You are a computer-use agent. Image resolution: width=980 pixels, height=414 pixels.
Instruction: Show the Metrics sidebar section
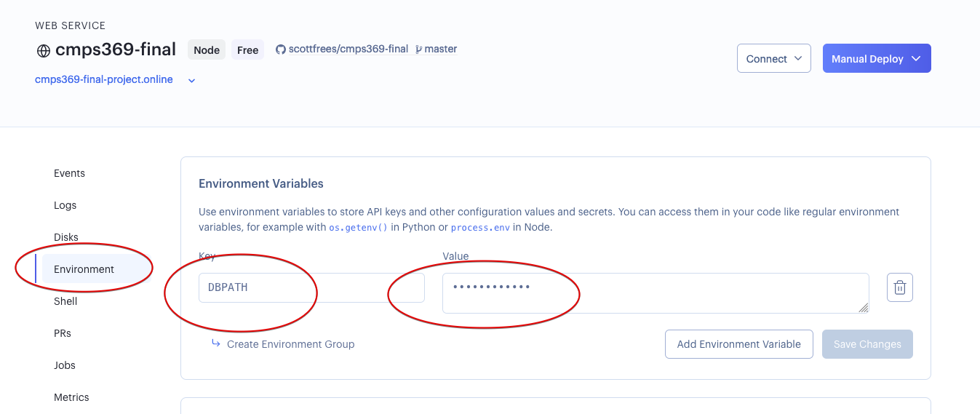[71, 397]
